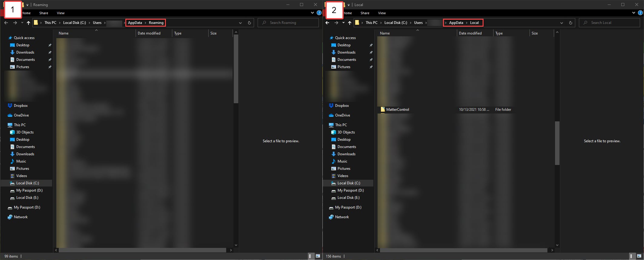Click AppData in the Local window address bar
This screenshot has height=260, width=644.
(x=456, y=23)
